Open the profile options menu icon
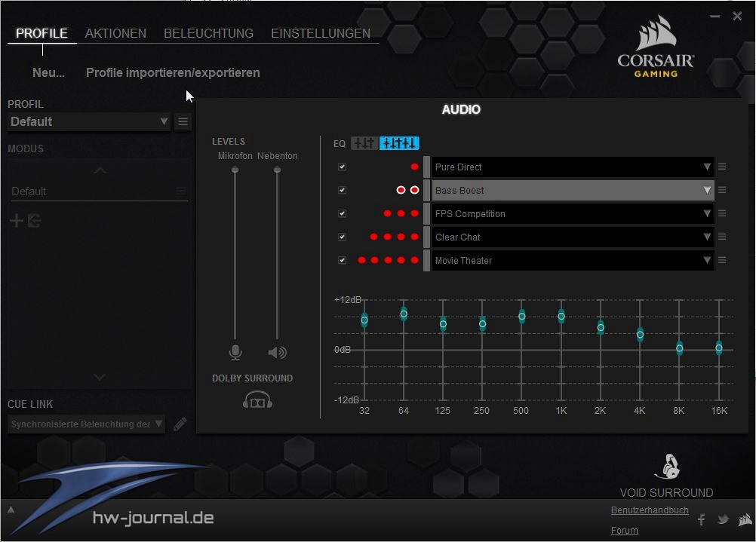 tap(183, 121)
